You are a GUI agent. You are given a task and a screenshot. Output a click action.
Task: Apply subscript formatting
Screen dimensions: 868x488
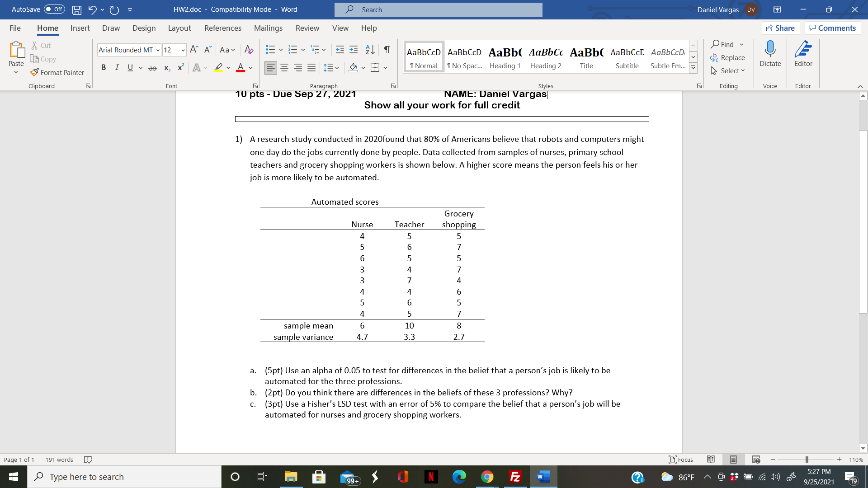click(166, 67)
